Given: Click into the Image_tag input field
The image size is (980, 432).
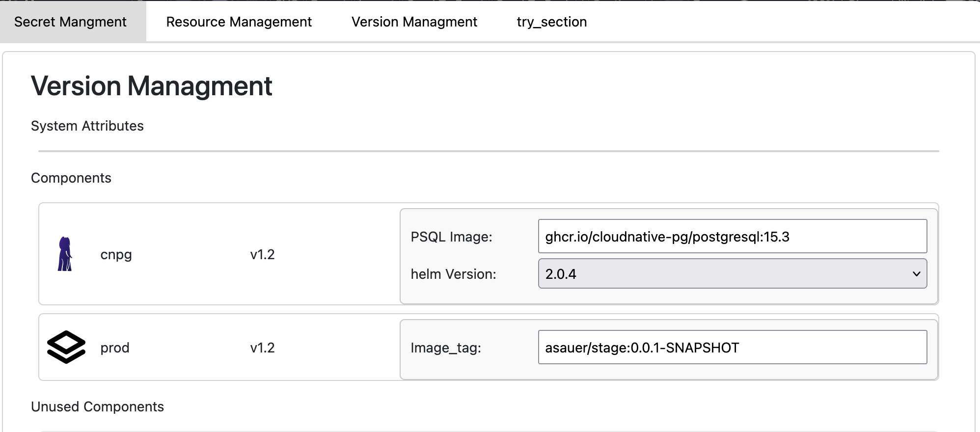Looking at the screenshot, I should click(732, 348).
